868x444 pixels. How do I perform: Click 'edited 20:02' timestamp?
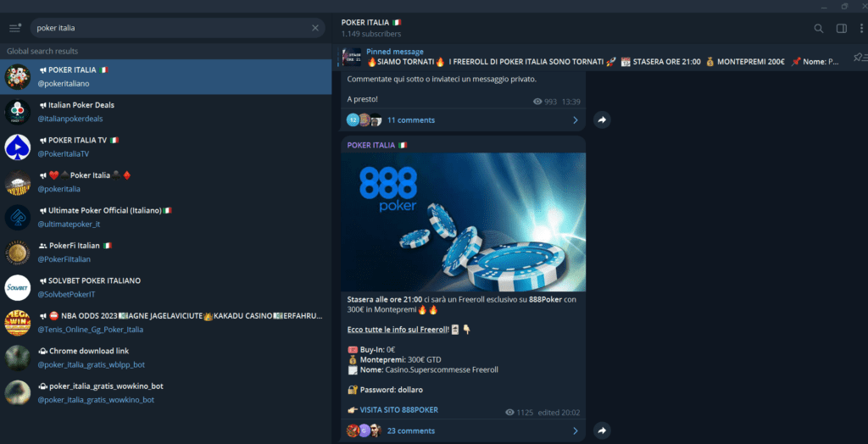point(559,413)
